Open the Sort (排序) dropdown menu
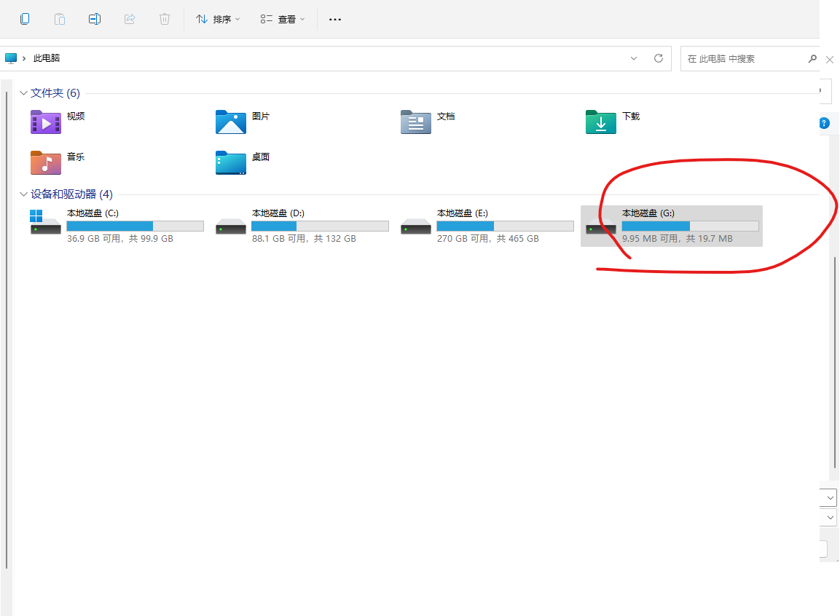This screenshot has height=616, width=840. click(x=218, y=19)
